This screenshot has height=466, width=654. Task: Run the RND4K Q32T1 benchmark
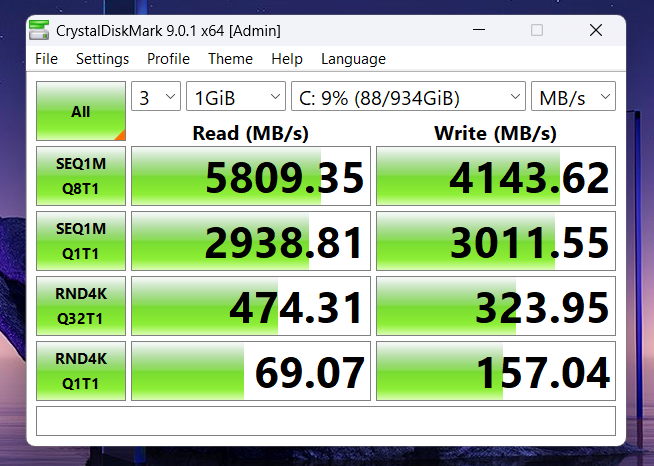(x=81, y=306)
